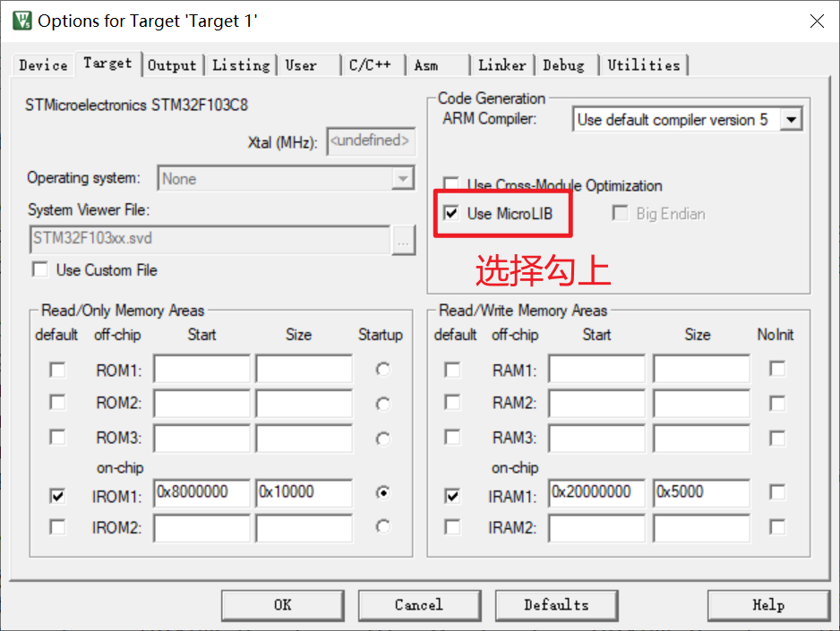
Task: Select the Target tab
Action: 107,64
